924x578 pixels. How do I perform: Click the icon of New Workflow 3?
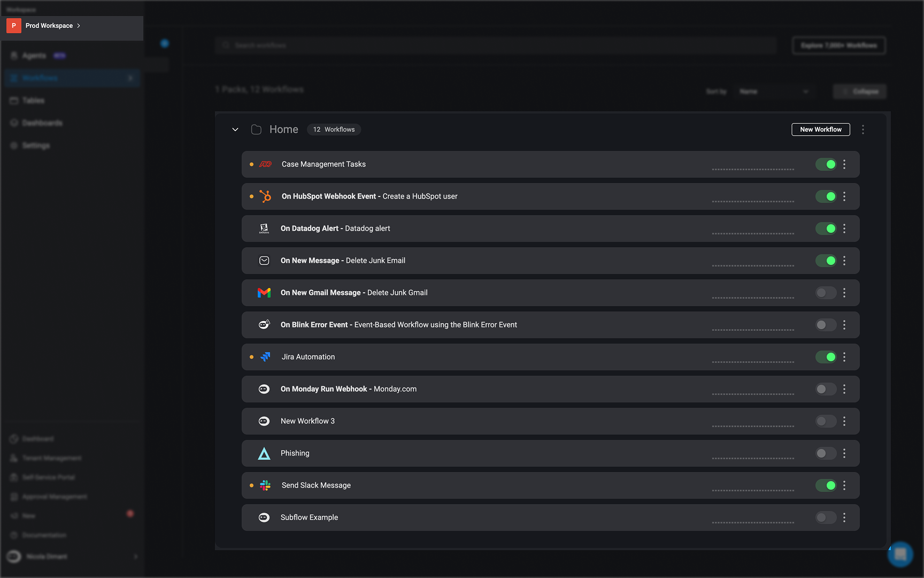pyautogui.click(x=264, y=421)
